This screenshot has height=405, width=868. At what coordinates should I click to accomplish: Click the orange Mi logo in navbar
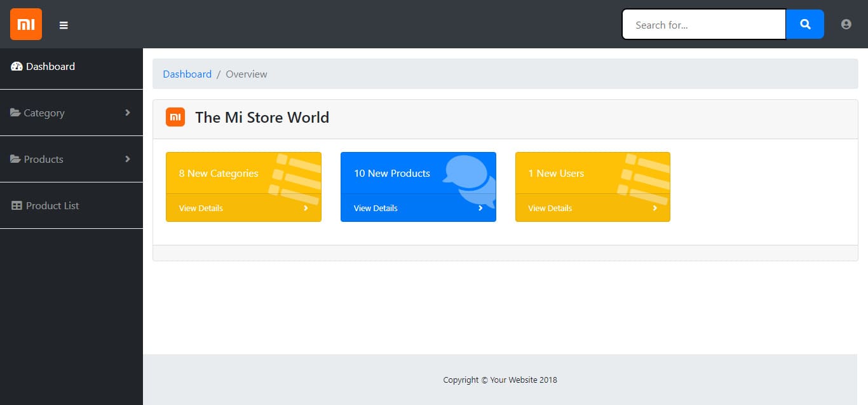pyautogui.click(x=26, y=24)
